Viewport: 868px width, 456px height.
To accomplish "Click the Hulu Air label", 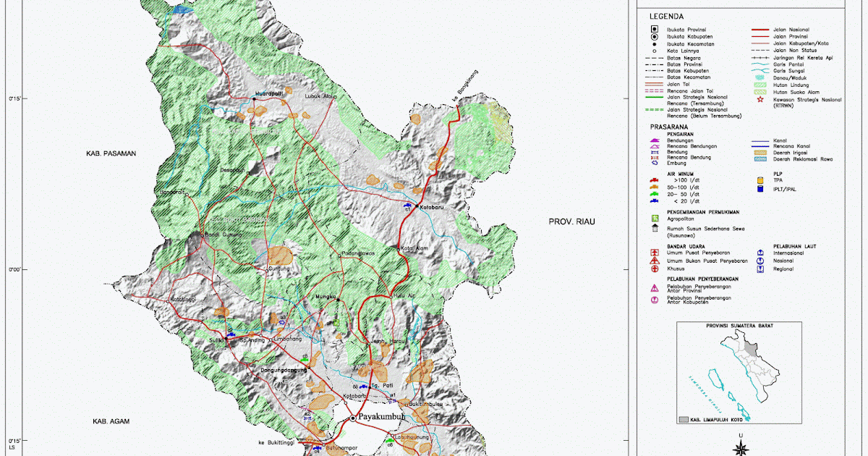I will [404, 295].
